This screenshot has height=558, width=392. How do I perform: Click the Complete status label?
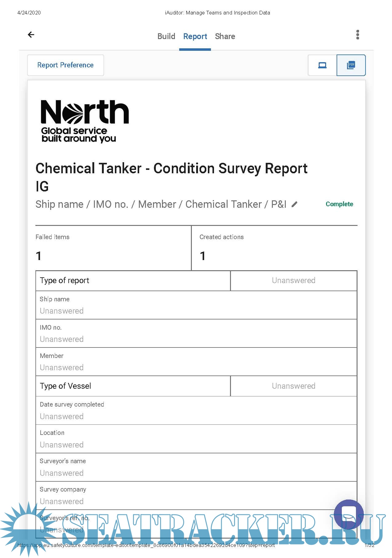[339, 204]
